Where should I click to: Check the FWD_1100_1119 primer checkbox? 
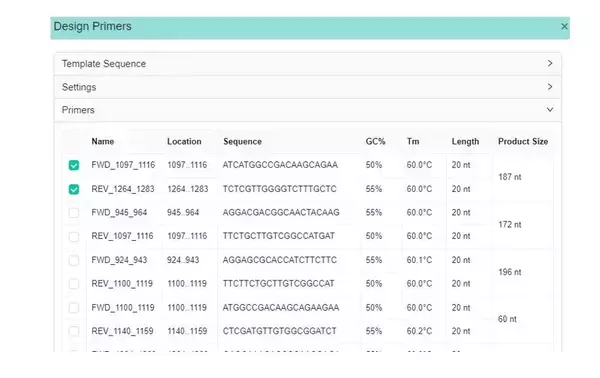[x=74, y=308]
